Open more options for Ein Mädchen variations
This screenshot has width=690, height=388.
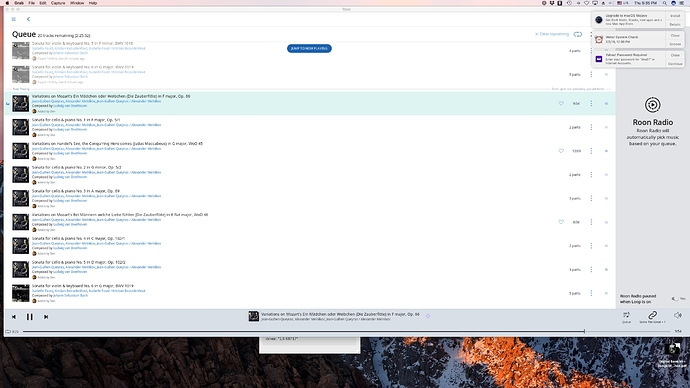pyautogui.click(x=591, y=103)
